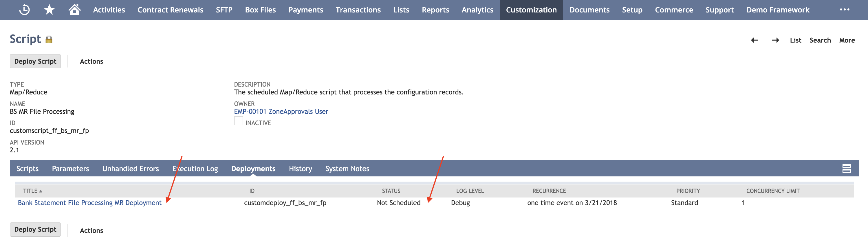This screenshot has height=241, width=868.
Task: Click the Debug log level cell
Action: 460,203
